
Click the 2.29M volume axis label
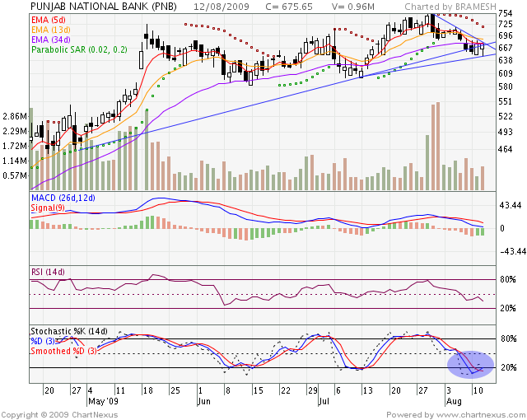click(15, 131)
